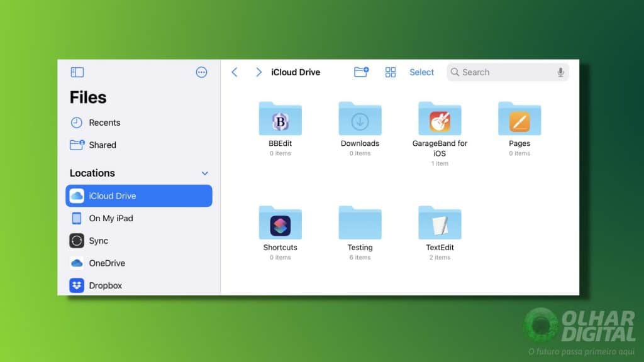
Task: Toggle the sidebar panel icon
Action: point(77,72)
